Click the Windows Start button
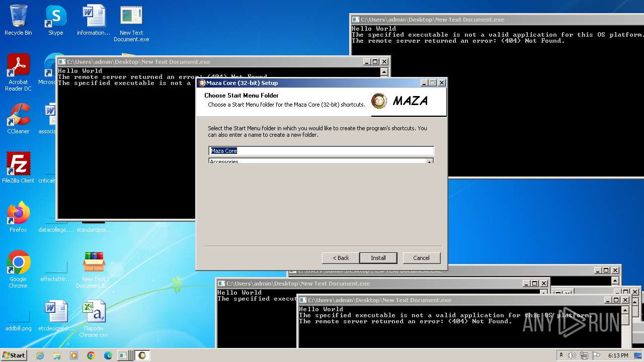The width and height of the screenshot is (644, 362). click(x=14, y=355)
